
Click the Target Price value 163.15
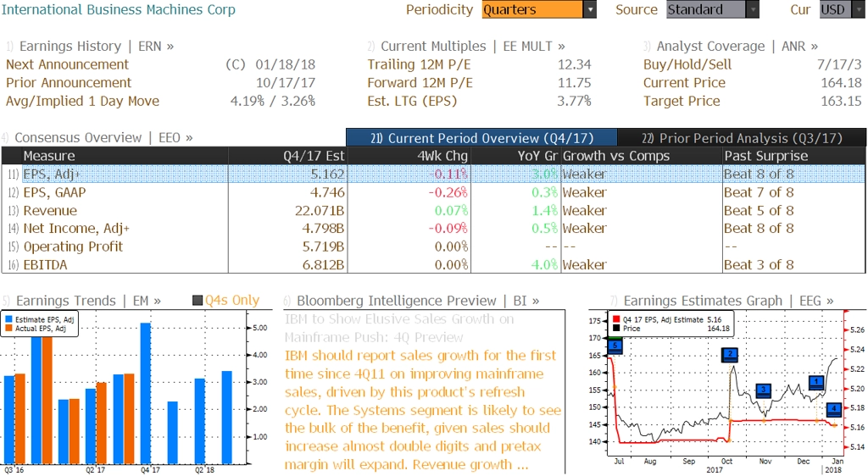[x=841, y=101]
